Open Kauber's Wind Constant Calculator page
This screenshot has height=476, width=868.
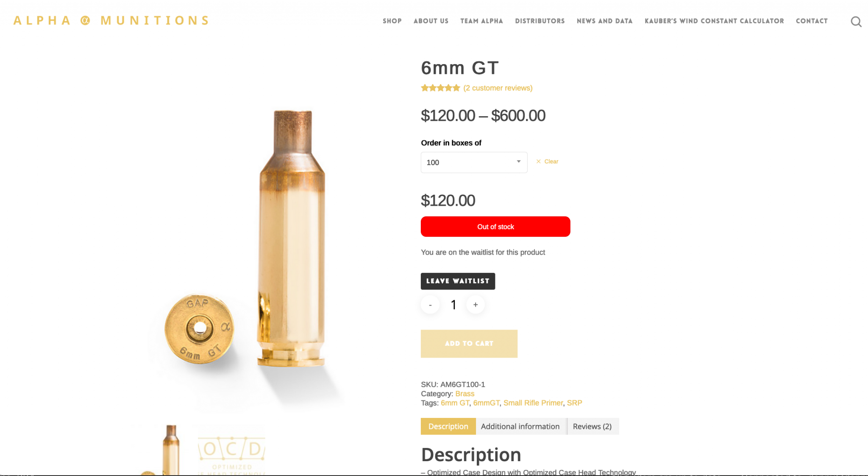tap(714, 21)
